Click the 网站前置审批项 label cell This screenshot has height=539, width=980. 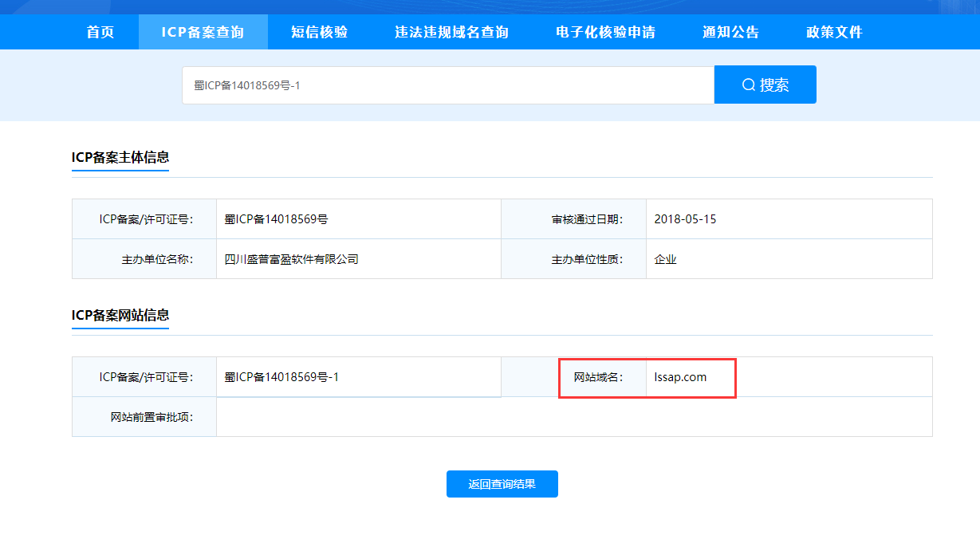coord(152,417)
